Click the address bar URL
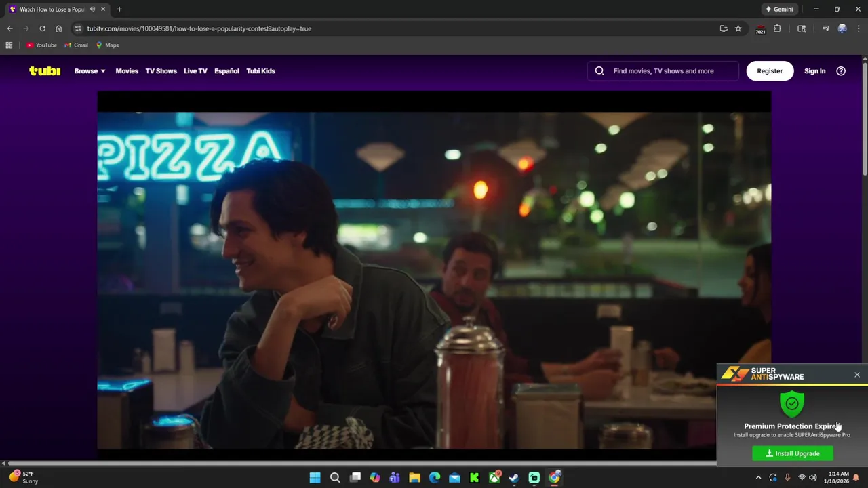Screen dimensions: 868x488 tap(199, 28)
